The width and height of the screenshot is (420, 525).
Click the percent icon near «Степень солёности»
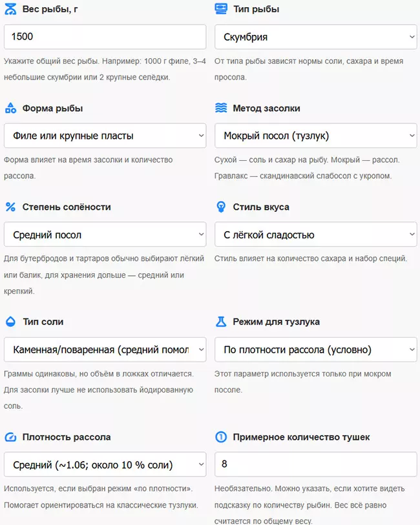click(12, 207)
